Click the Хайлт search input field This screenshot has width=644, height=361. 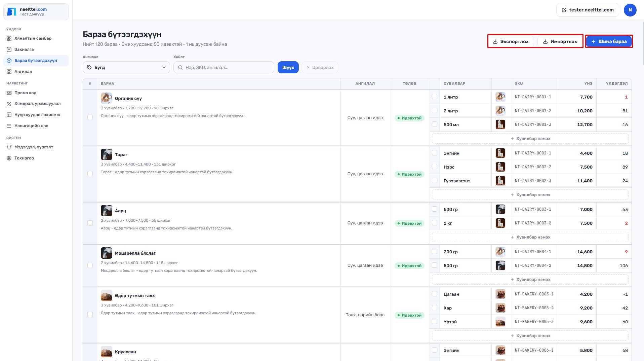(x=224, y=67)
